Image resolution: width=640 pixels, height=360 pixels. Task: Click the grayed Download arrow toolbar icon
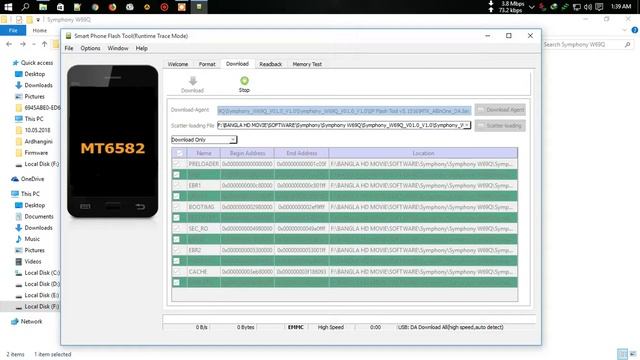[x=193, y=81]
